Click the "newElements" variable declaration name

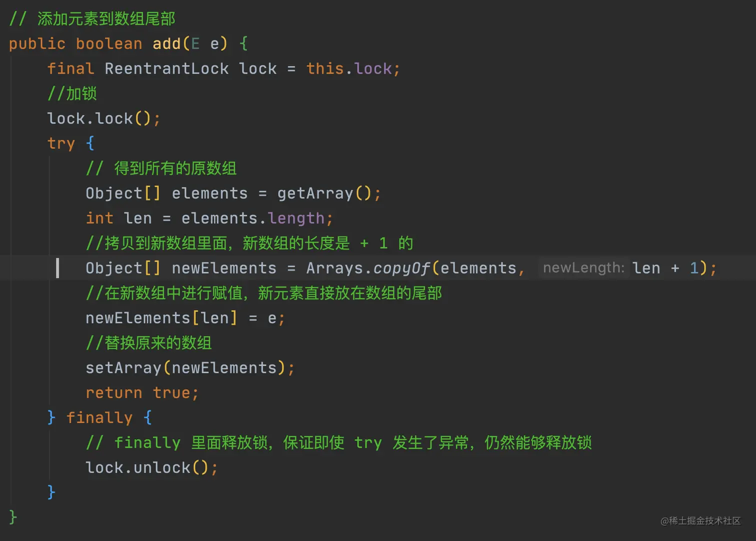point(224,268)
